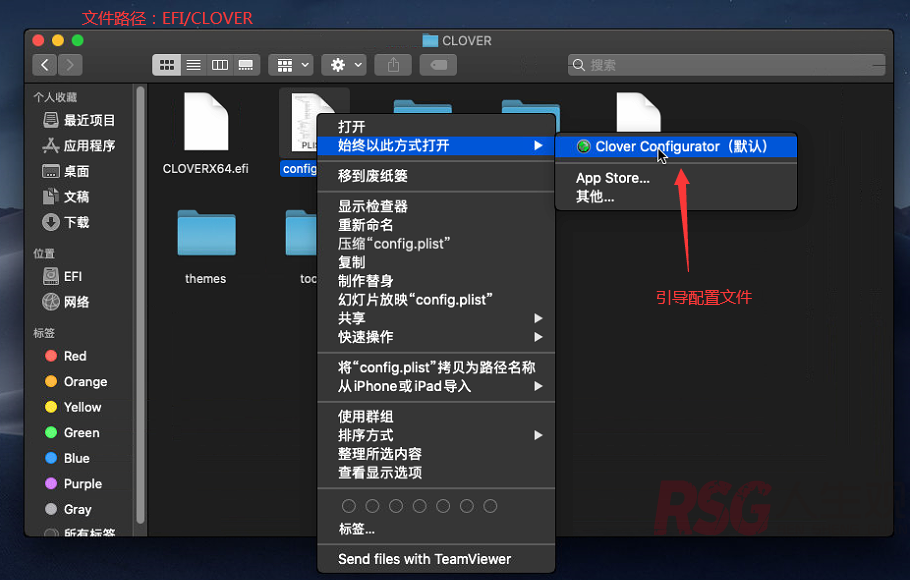The image size is (910, 580).
Task: Go forward with the Finder forward arrow
Action: (x=70, y=65)
